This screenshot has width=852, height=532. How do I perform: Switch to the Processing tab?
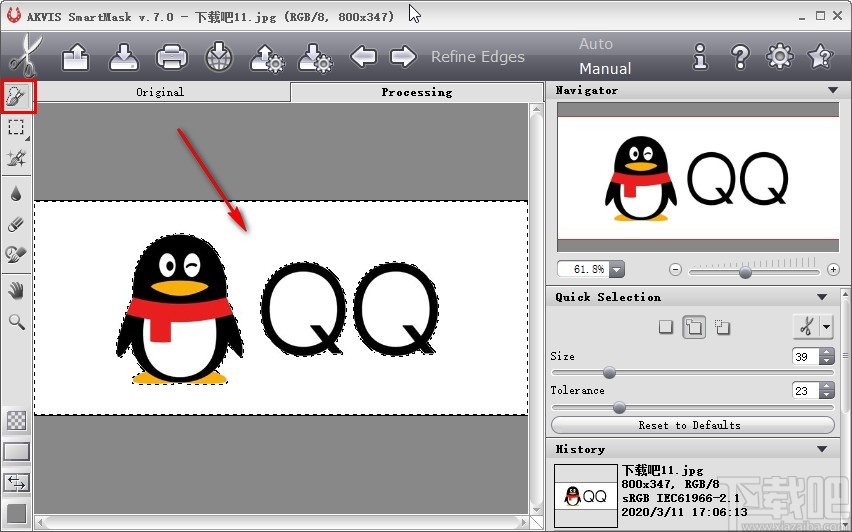[416, 92]
